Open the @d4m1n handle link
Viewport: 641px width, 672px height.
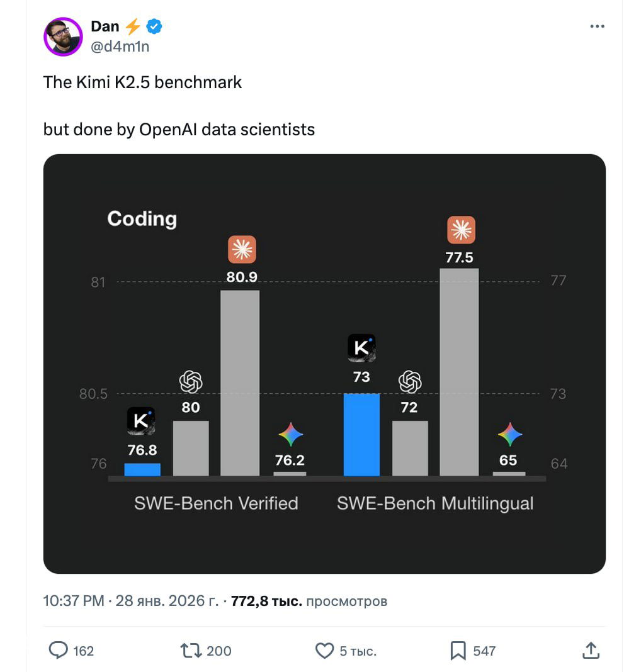(x=120, y=47)
